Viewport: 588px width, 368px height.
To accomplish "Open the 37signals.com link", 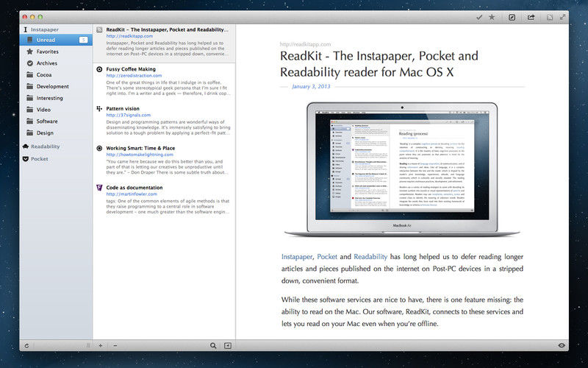I will coord(128,115).
